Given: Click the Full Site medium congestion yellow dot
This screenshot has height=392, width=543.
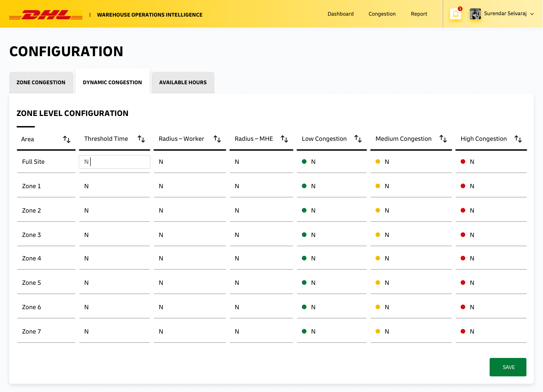Looking at the screenshot, I should click(x=378, y=162).
